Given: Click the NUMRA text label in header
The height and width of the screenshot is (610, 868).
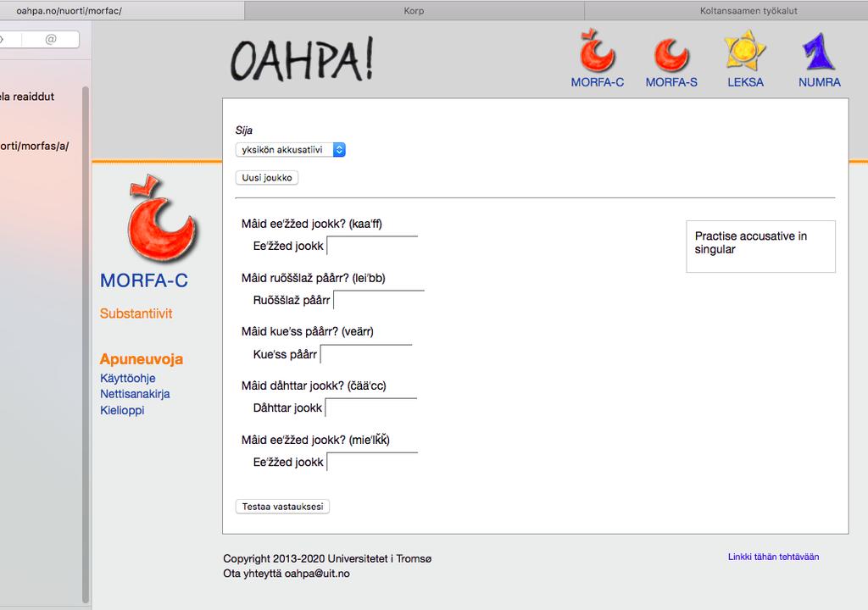Looking at the screenshot, I should (820, 82).
